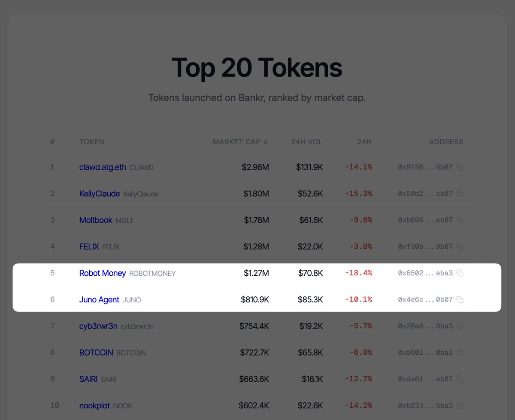515x420 pixels.
Task: Select address text 0x4e6c...0b07
Action: [x=425, y=299]
